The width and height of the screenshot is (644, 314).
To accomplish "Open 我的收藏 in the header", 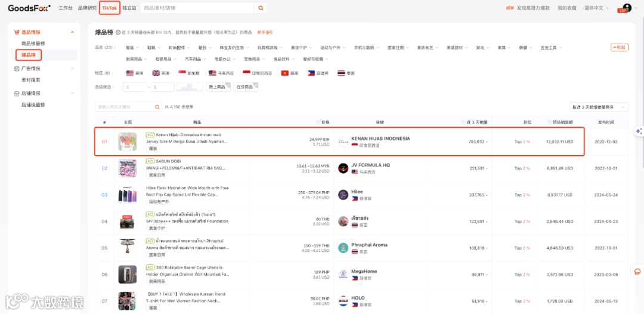I will [567, 8].
